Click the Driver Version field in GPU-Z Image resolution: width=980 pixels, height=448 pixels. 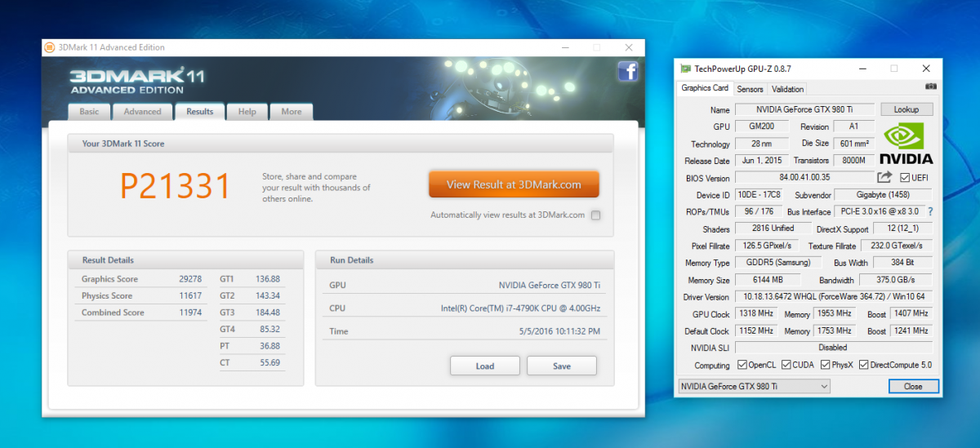click(x=834, y=296)
